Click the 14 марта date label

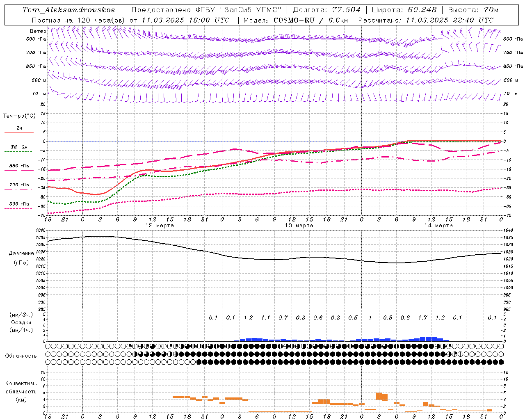438,226
